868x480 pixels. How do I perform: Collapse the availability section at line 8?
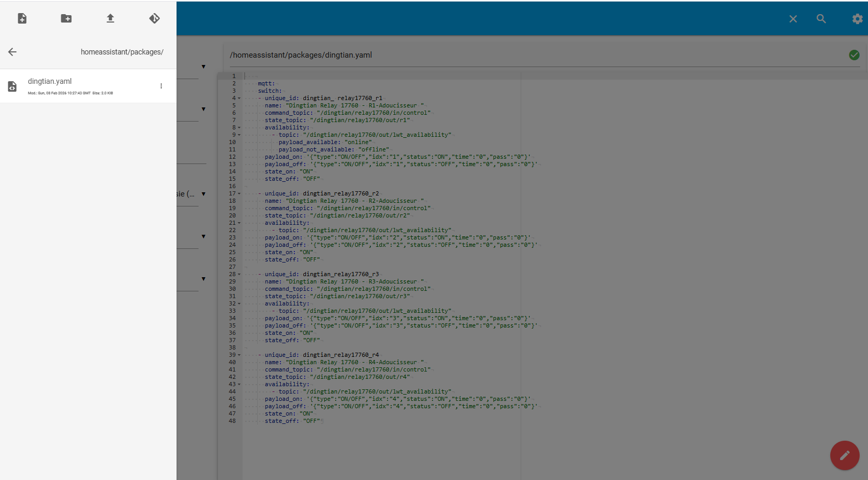coord(239,128)
